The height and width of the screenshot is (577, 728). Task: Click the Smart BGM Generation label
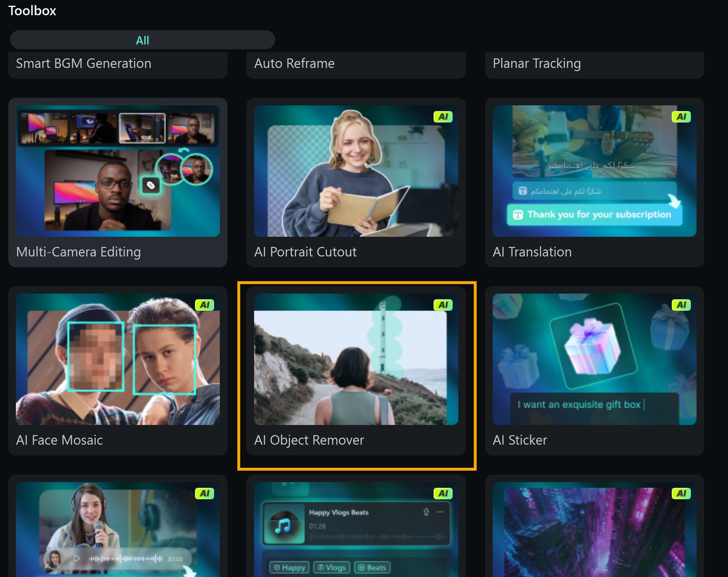pyautogui.click(x=84, y=63)
